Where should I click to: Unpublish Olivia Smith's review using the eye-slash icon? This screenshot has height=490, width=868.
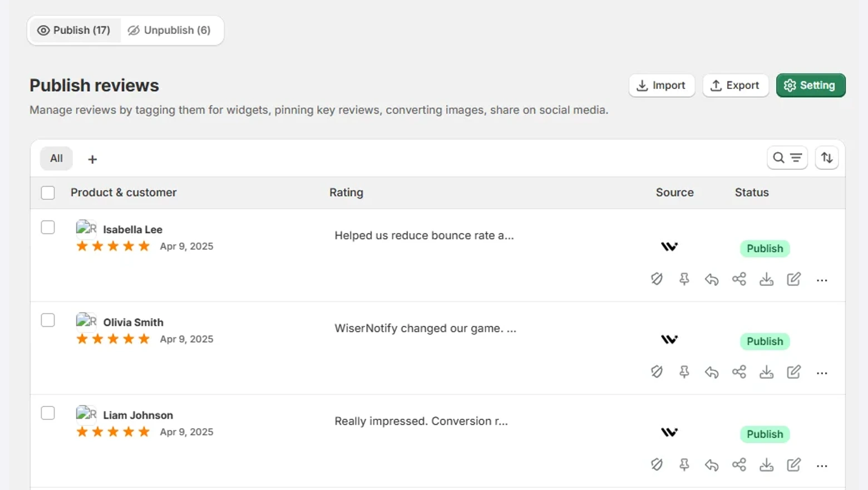pos(657,372)
